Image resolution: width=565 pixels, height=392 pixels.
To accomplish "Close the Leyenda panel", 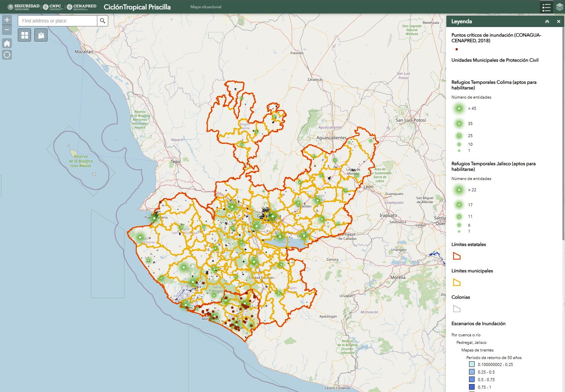I will (558, 21).
